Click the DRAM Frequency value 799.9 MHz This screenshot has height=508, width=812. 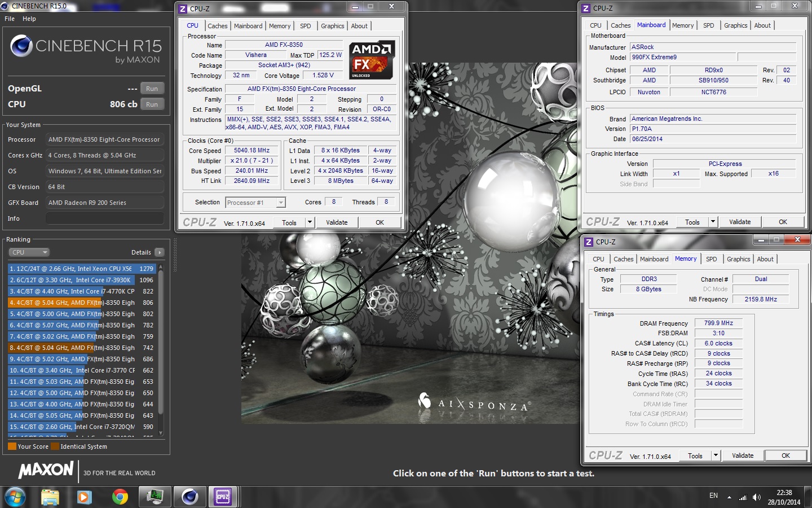(x=718, y=323)
